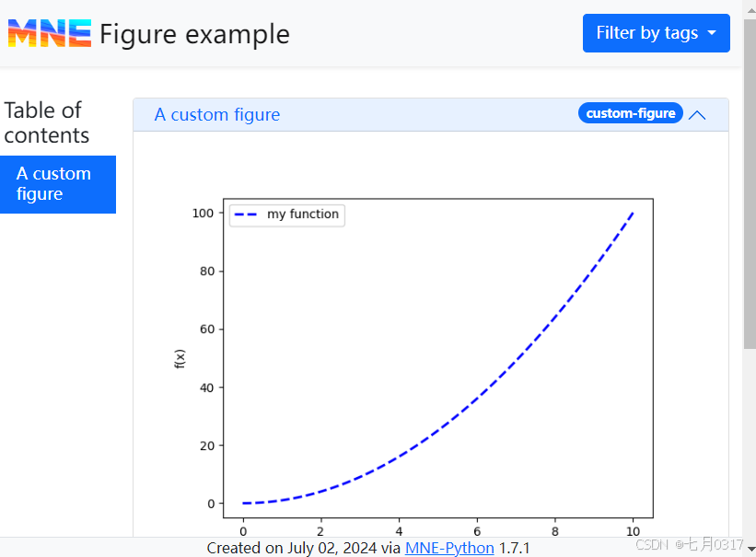Click the 10 tick label on the x-axis
Image resolution: width=756 pixels, height=557 pixels.
633,531
